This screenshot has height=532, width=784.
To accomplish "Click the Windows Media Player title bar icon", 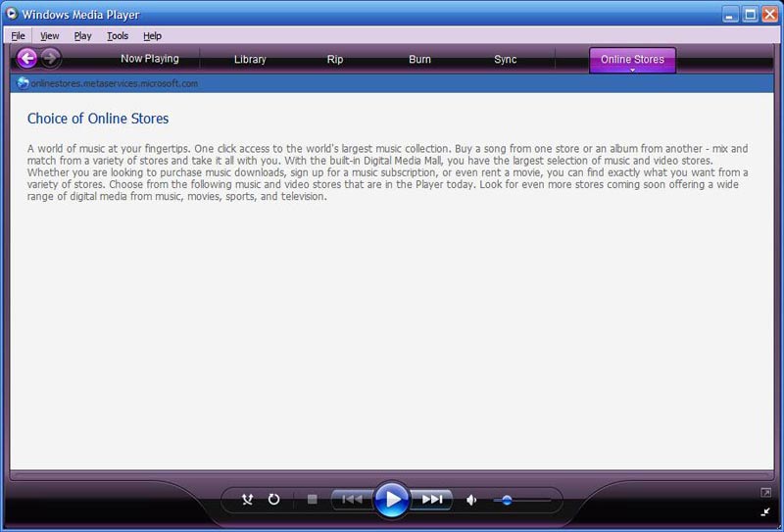I will pos(12,14).
